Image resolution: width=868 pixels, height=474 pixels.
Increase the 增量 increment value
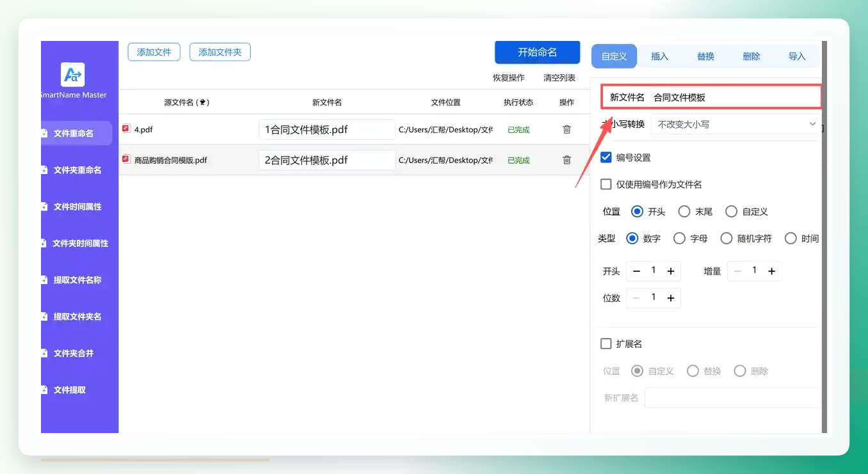[x=772, y=271]
